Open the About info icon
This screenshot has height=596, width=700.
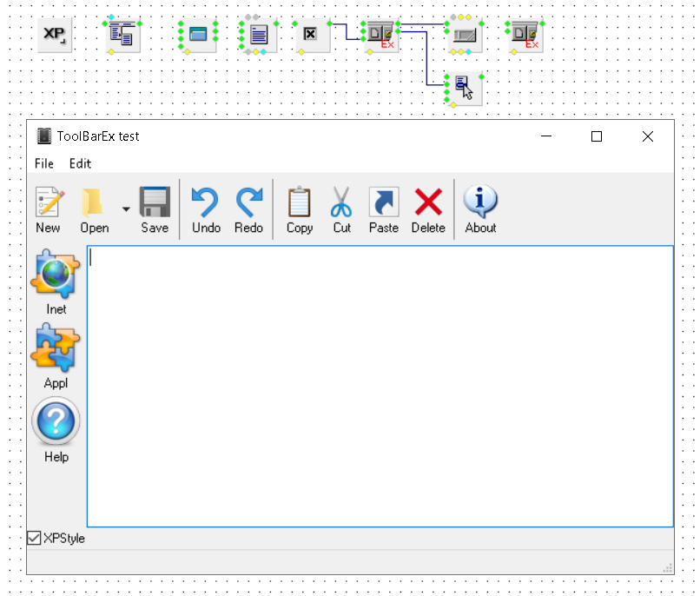(x=480, y=202)
